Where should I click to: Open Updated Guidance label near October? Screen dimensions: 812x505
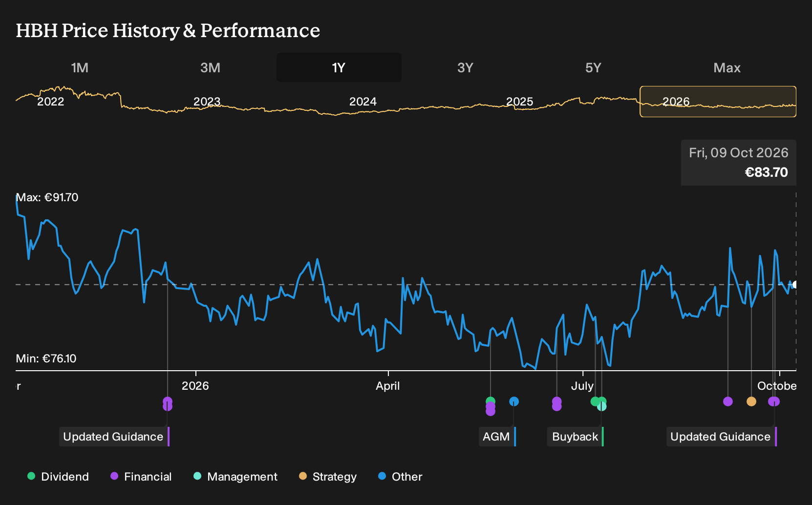[x=722, y=437]
